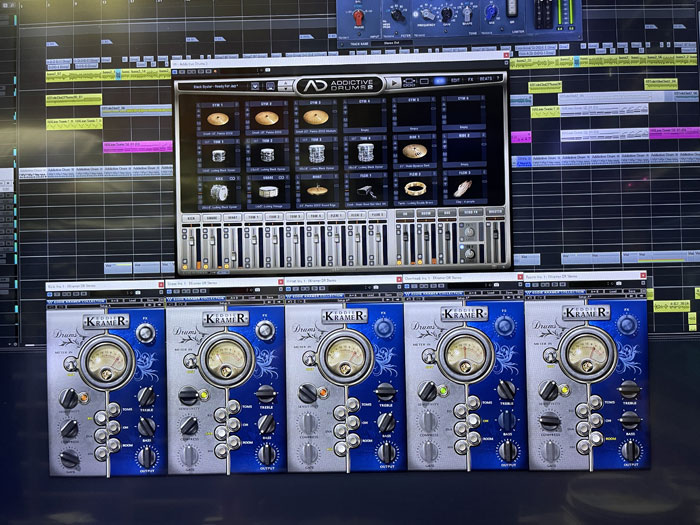
Task: Enable TOMS mode in Kick EKramer window
Action: (114, 409)
